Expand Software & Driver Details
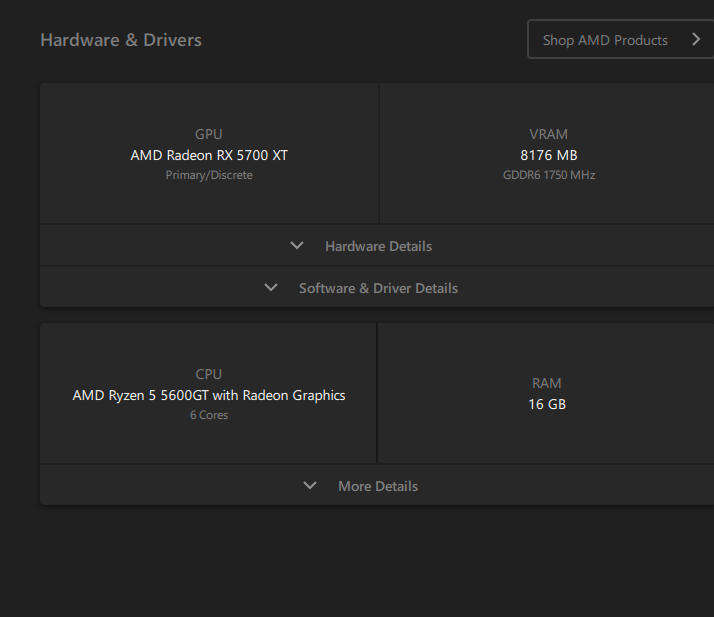 click(x=377, y=287)
